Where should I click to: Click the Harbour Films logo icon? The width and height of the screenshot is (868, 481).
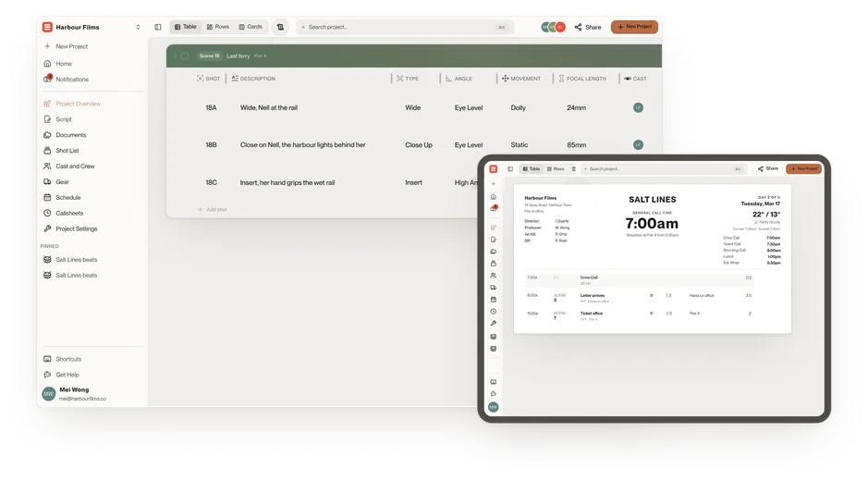pos(48,27)
